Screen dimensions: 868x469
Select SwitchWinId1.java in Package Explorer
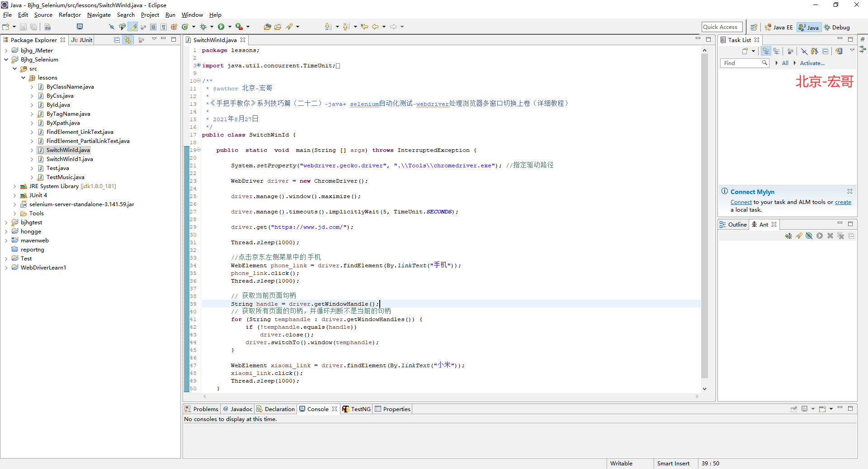[x=69, y=159]
